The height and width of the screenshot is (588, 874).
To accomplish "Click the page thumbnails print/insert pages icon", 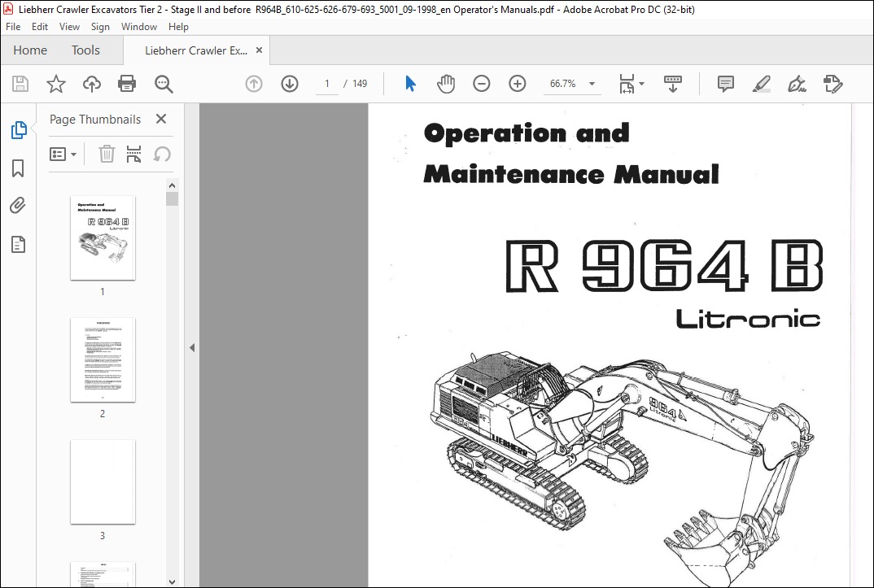I will pos(133,155).
